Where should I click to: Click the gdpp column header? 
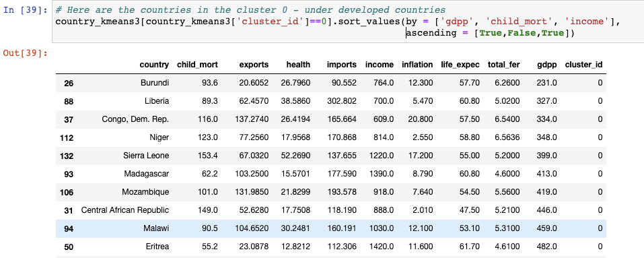pos(546,65)
